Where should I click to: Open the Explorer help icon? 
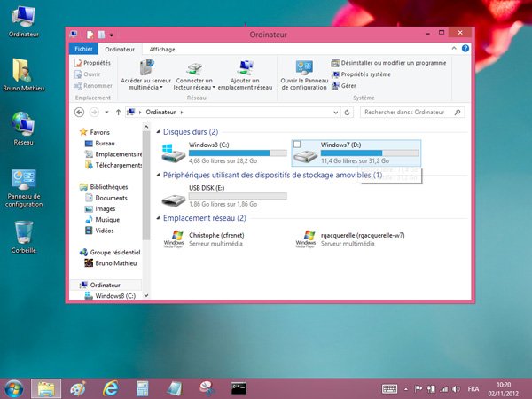pos(465,49)
